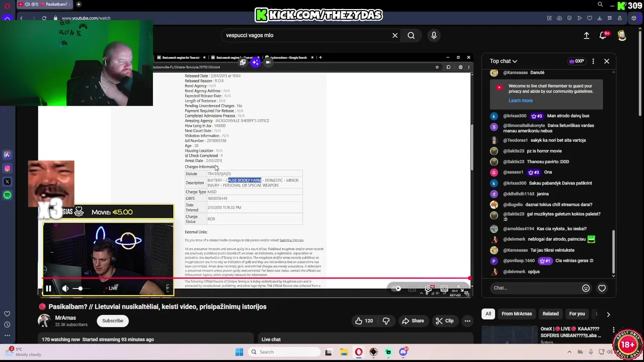Select the All filter chip

[x=488, y=314]
